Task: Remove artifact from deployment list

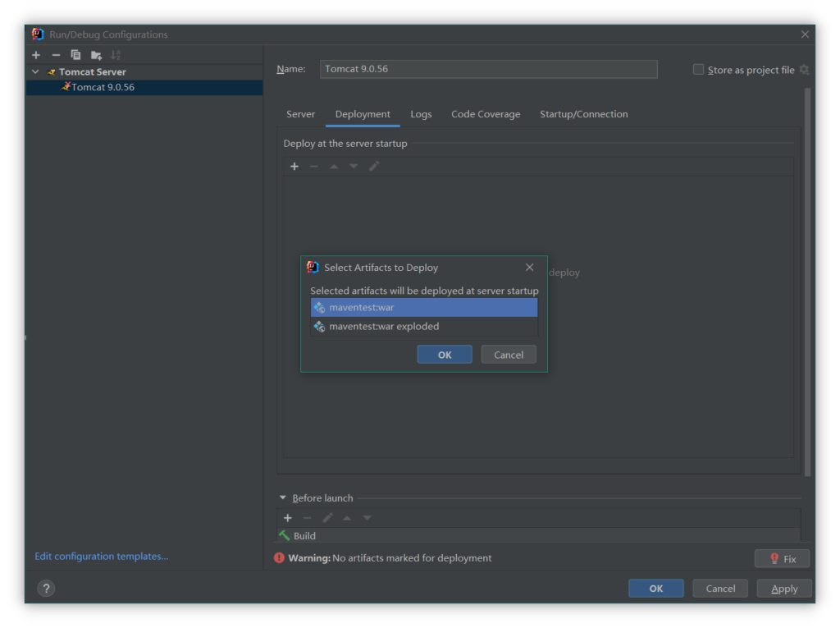Action: tap(314, 167)
